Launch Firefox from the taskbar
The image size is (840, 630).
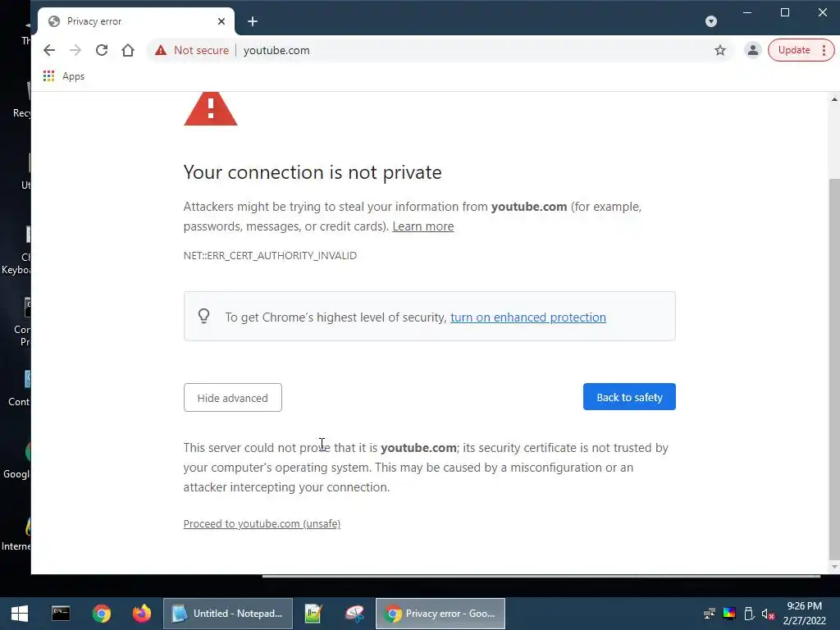142,614
